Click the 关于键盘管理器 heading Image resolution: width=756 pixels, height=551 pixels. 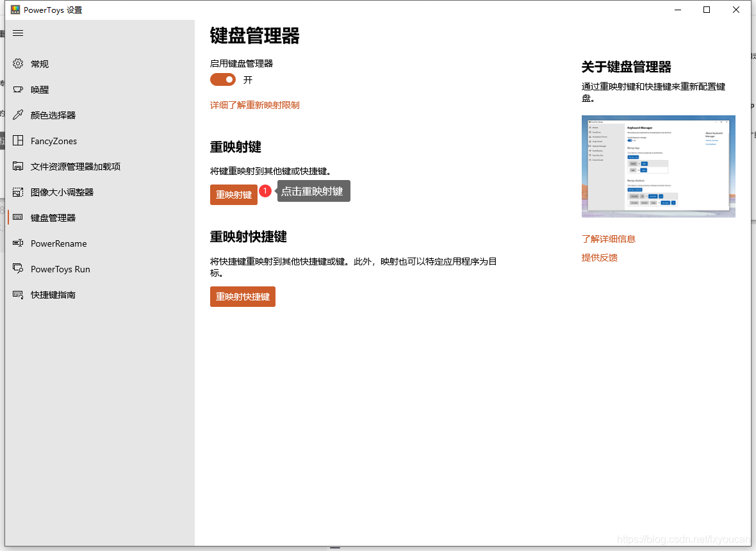(627, 67)
